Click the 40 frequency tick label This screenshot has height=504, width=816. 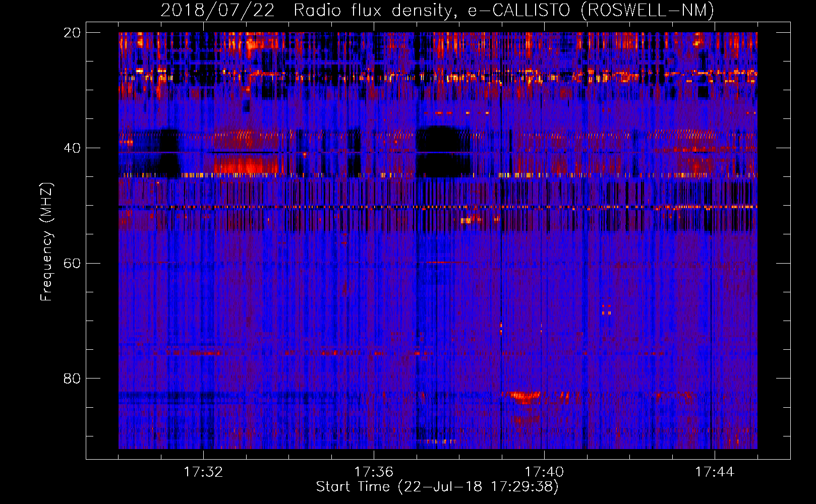point(72,148)
